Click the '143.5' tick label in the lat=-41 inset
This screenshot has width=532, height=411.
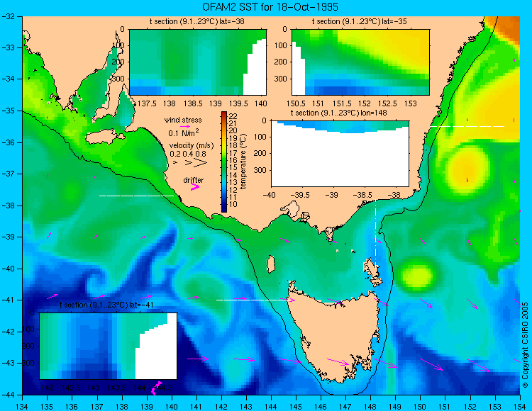117,388
